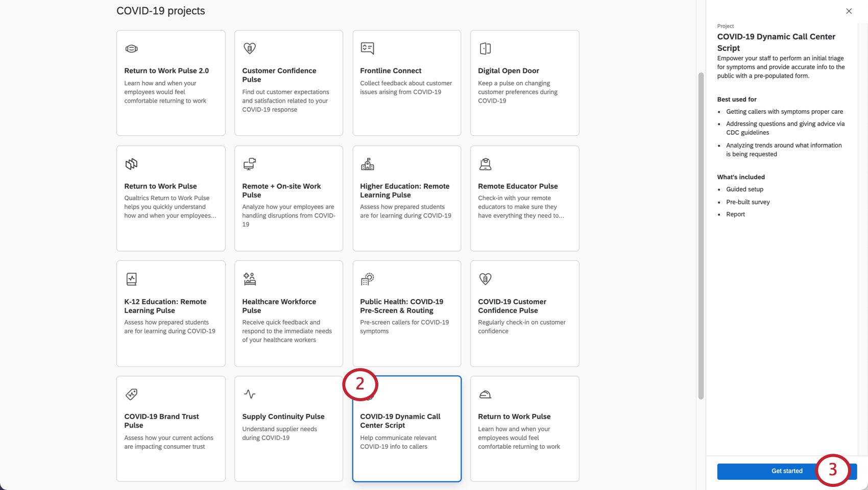Click Analyzing trends around information bullet
The height and width of the screenshot is (490, 868).
coord(784,150)
